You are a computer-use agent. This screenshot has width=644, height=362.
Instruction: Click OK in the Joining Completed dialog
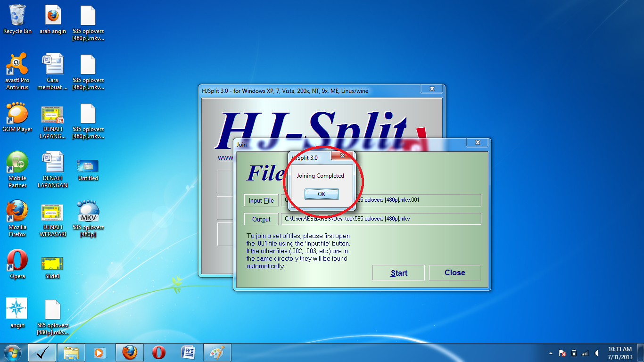pos(322,194)
